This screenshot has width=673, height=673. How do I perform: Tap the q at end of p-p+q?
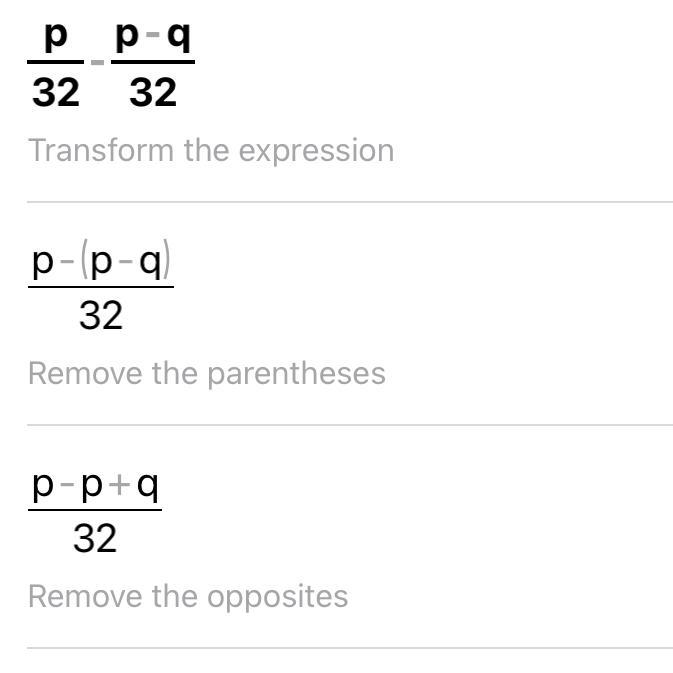[x=148, y=486]
